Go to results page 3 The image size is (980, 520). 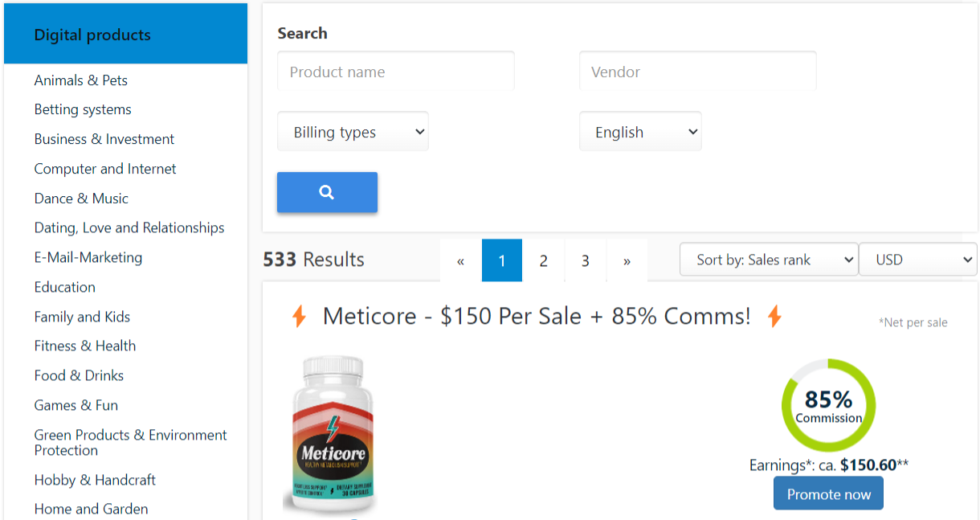(x=586, y=260)
